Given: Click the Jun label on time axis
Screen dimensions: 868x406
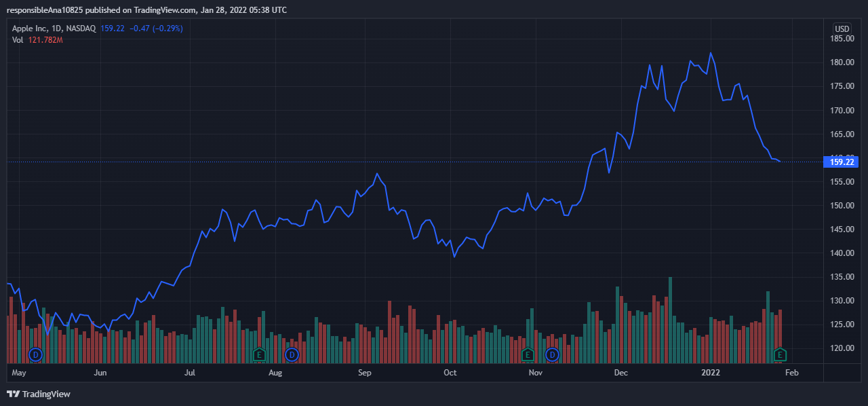Looking at the screenshot, I should [100, 373].
